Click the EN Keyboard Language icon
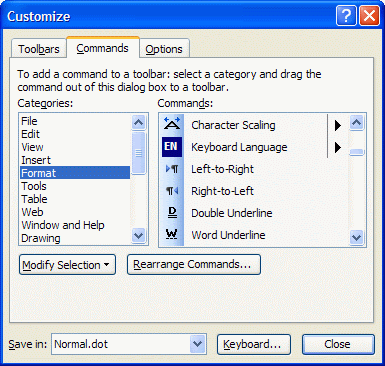385x366 pixels. click(172, 147)
